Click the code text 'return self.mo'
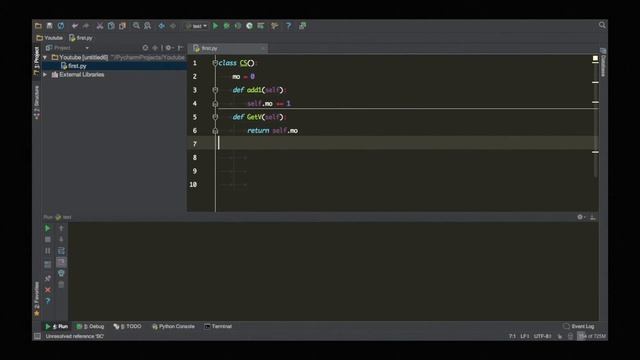640x360 pixels. click(x=272, y=131)
